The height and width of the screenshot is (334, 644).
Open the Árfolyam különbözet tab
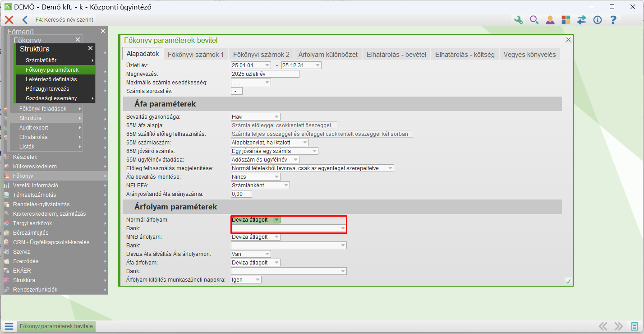coord(328,54)
